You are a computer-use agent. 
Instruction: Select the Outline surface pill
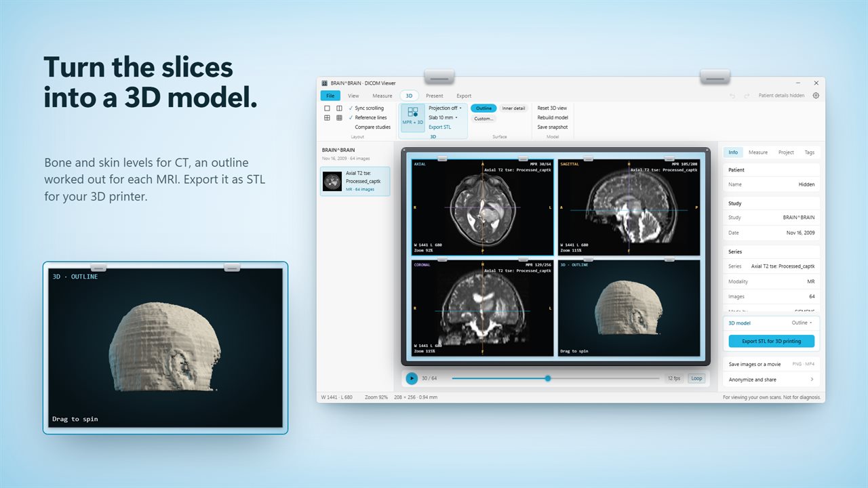tap(484, 108)
